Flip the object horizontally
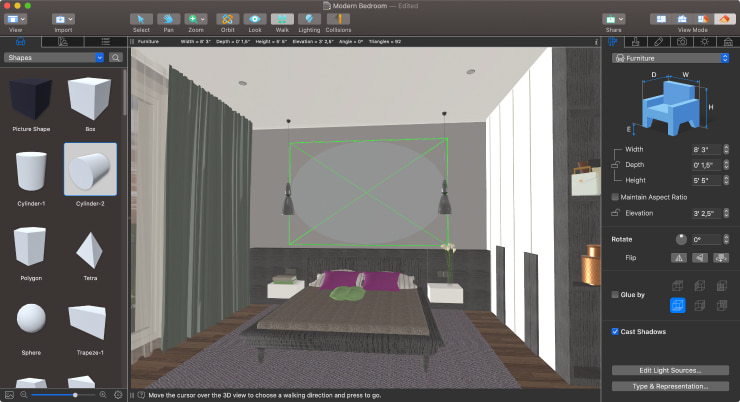Viewport: 740px width, 402px height. (679, 258)
